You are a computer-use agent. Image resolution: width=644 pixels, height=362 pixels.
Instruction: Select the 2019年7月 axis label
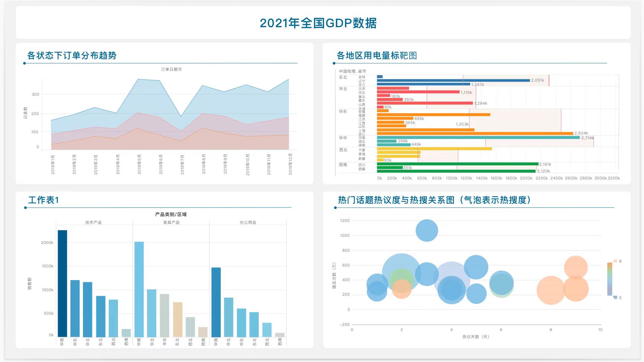coord(182,165)
